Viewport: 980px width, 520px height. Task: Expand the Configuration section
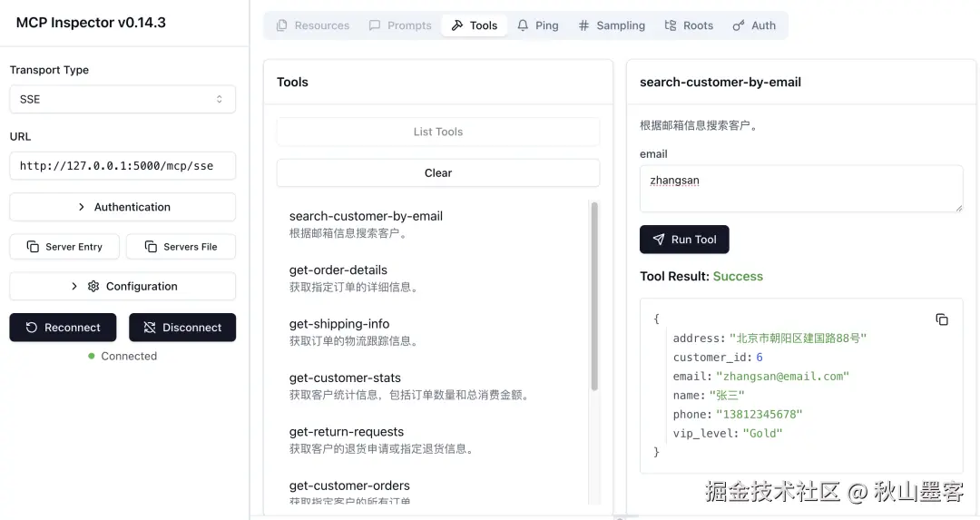click(x=122, y=286)
